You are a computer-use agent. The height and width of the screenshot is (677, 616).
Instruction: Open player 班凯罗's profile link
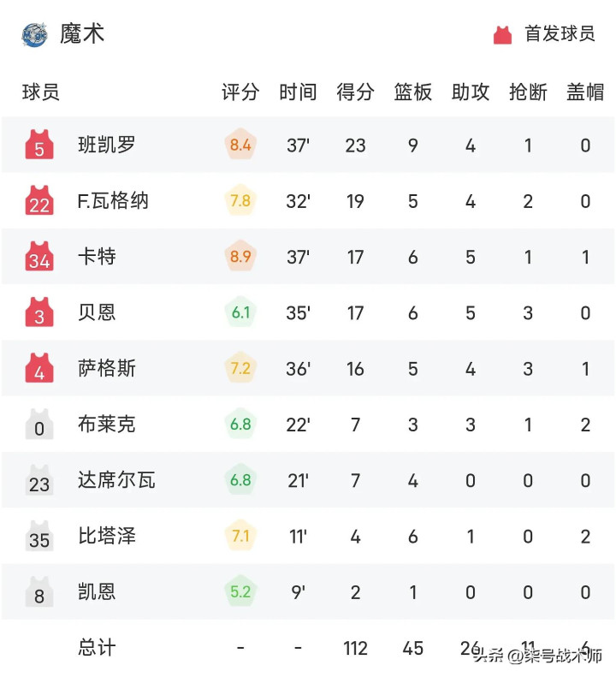tap(106, 145)
